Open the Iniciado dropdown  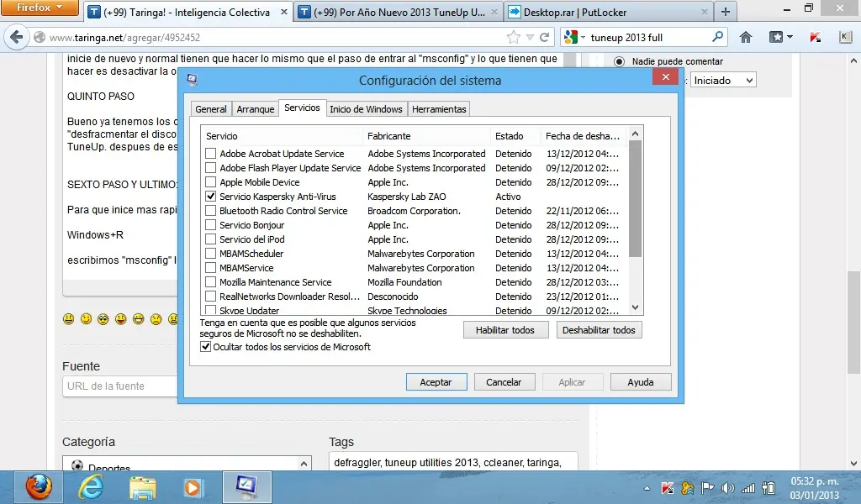click(722, 80)
